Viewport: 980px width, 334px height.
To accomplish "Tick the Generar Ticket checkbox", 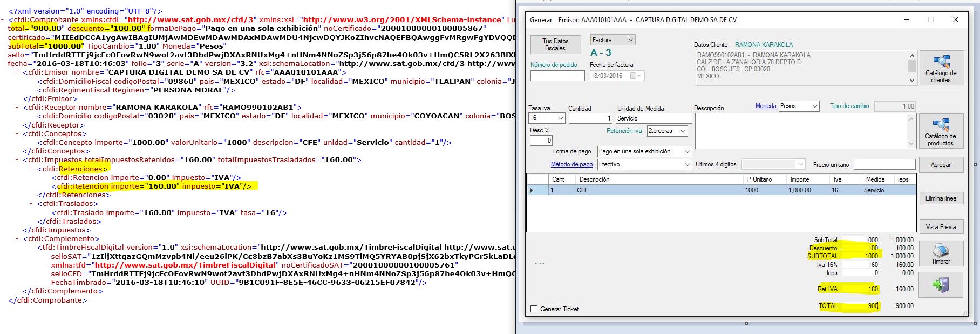I will click(x=534, y=309).
